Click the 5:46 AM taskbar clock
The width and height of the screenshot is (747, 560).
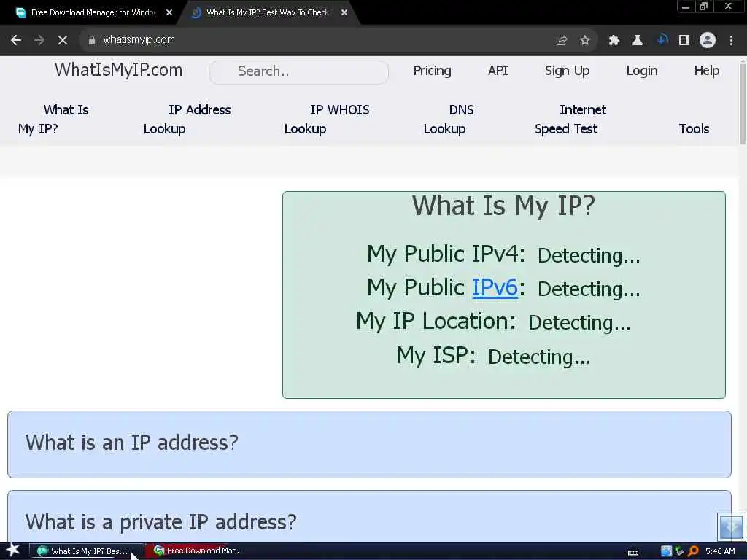(720, 551)
